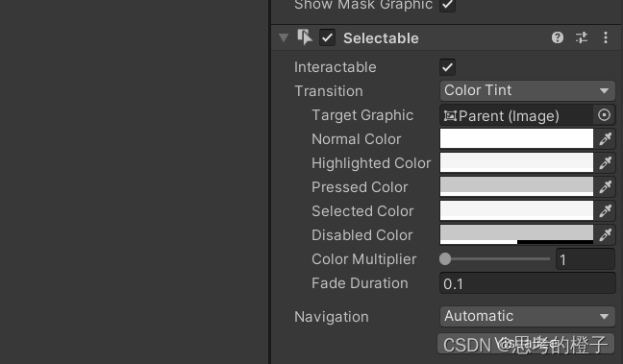Screen dimensions: 623x364
Task: Click the Color Multiplier label
Action: click(364, 259)
